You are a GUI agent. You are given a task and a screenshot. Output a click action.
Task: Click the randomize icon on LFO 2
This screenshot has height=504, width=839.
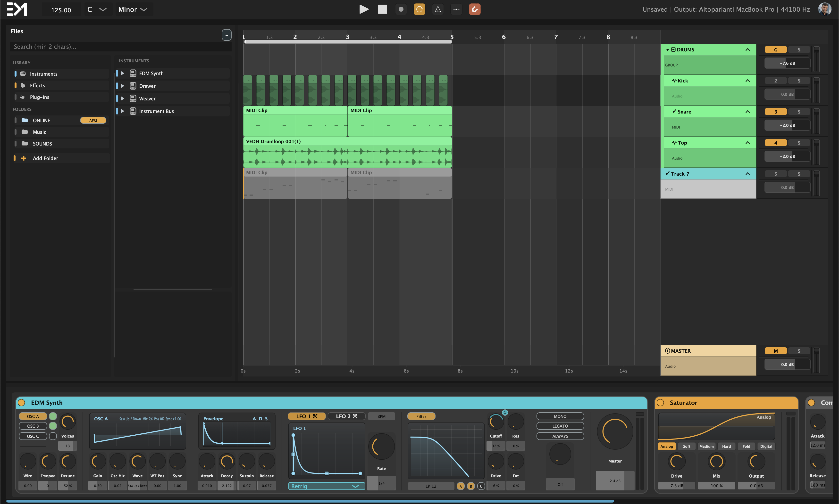click(x=355, y=416)
